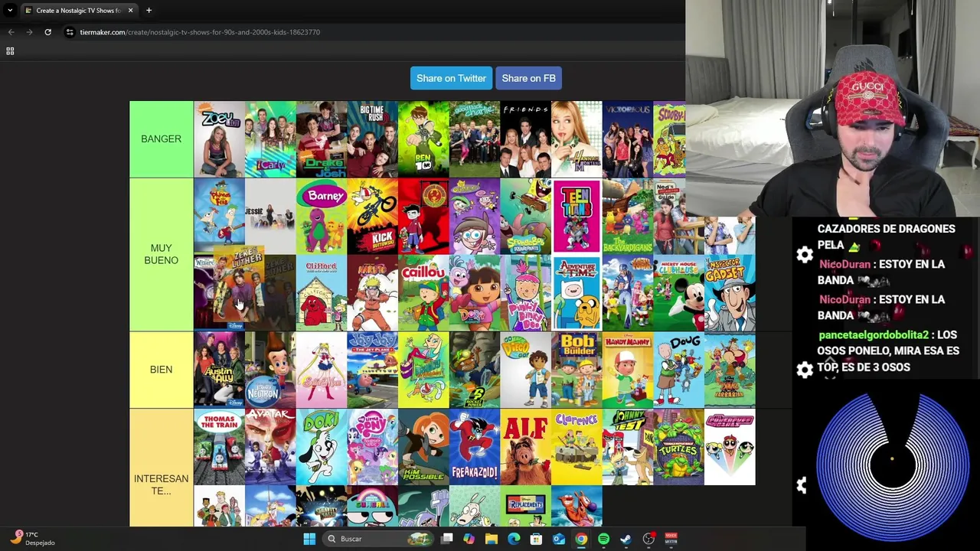Pick the SpongeBob SquarePants tile
The height and width of the screenshot is (551, 980).
(525, 216)
